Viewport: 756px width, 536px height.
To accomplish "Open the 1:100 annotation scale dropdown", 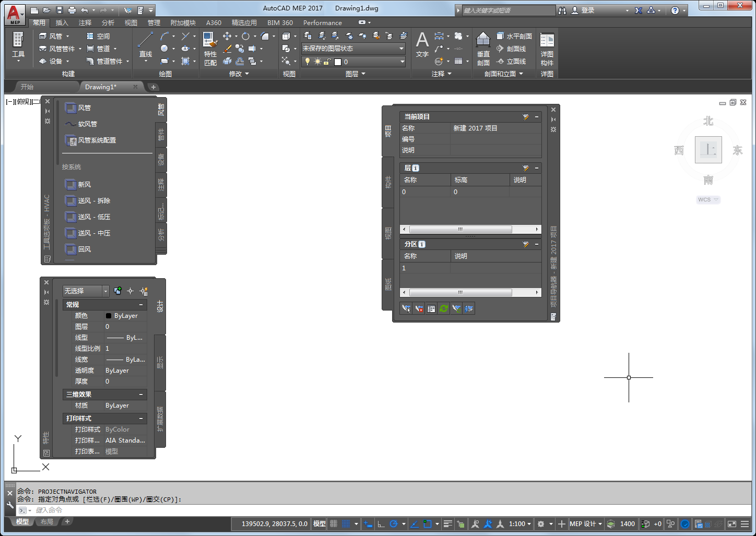I will coord(520,524).
